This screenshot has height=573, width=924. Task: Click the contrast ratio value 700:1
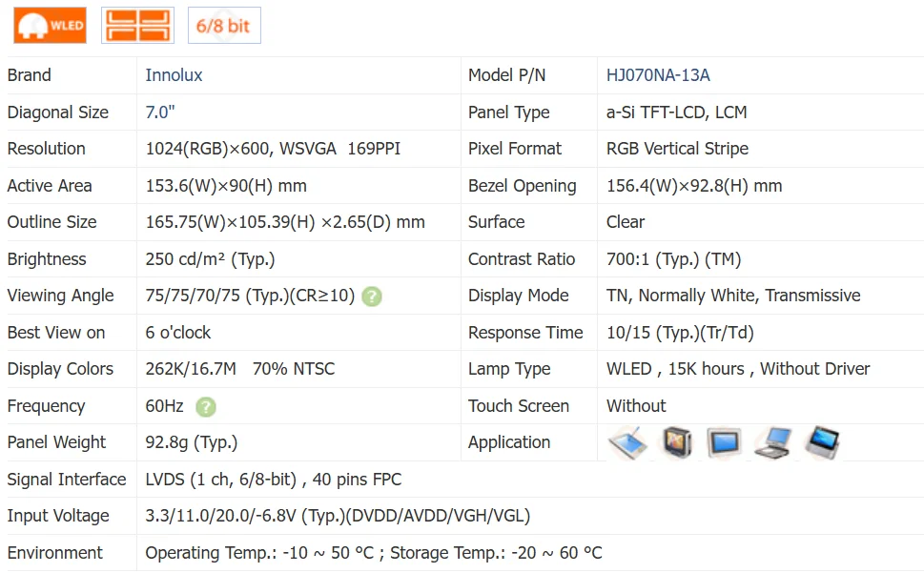628,259
